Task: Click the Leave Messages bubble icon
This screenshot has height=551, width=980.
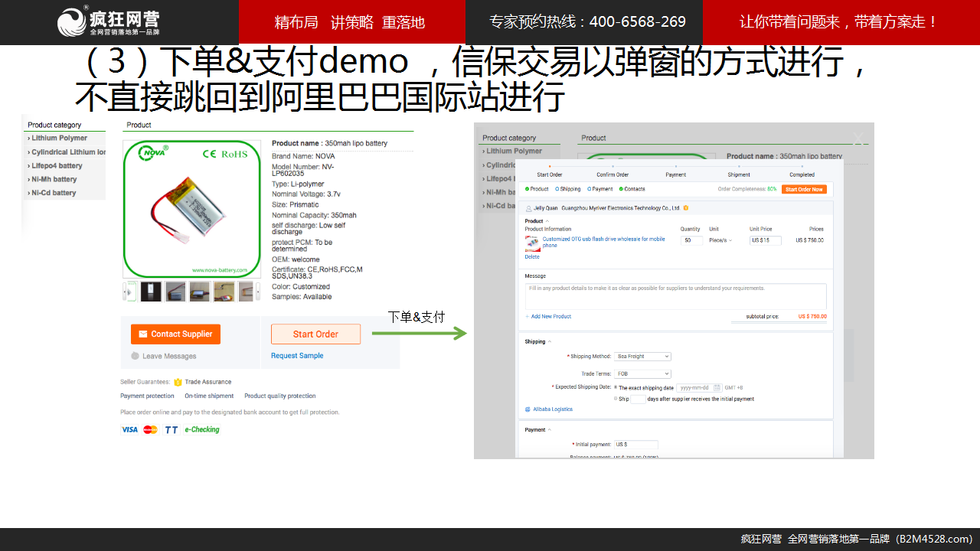Action: [x=136, y=356]
